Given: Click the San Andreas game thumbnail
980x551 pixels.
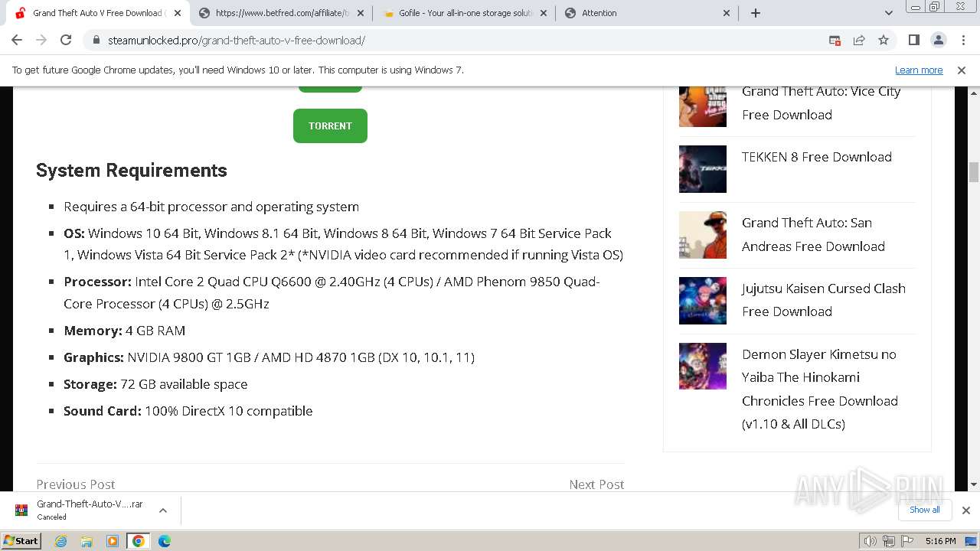Looking at the screenshot, I should pos(703,235).
